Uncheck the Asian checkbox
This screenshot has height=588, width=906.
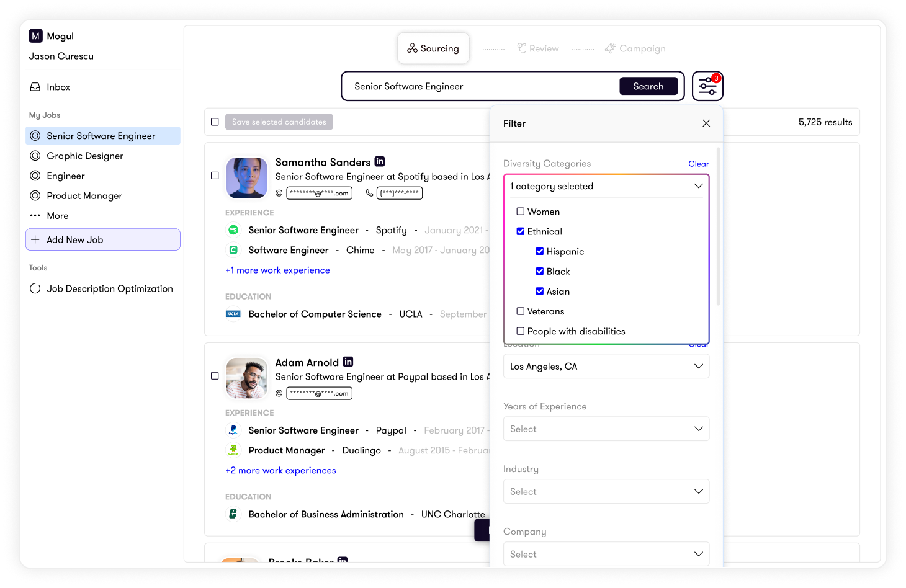(540, 291)
